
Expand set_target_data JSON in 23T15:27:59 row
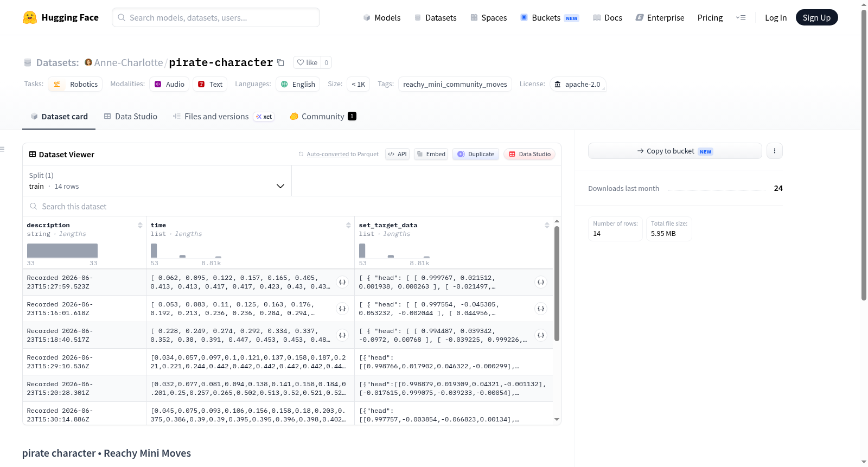pyautogui.click(x=541, y=282)
